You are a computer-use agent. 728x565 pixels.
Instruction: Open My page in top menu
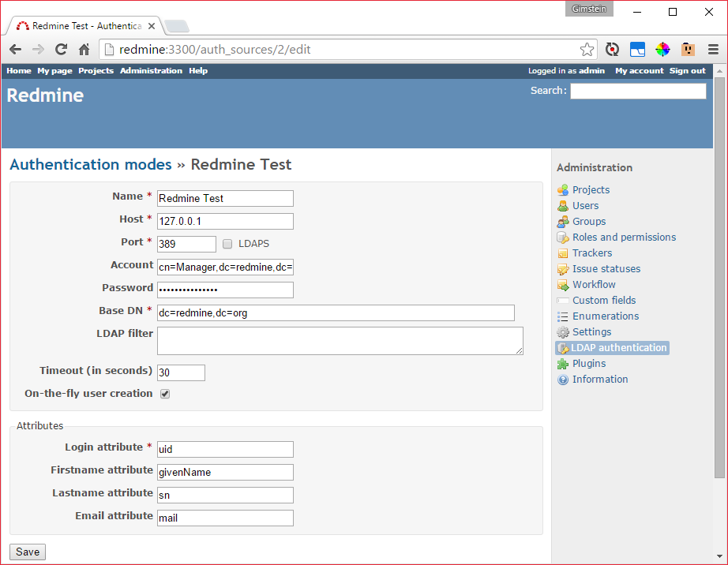click(54, 70)
